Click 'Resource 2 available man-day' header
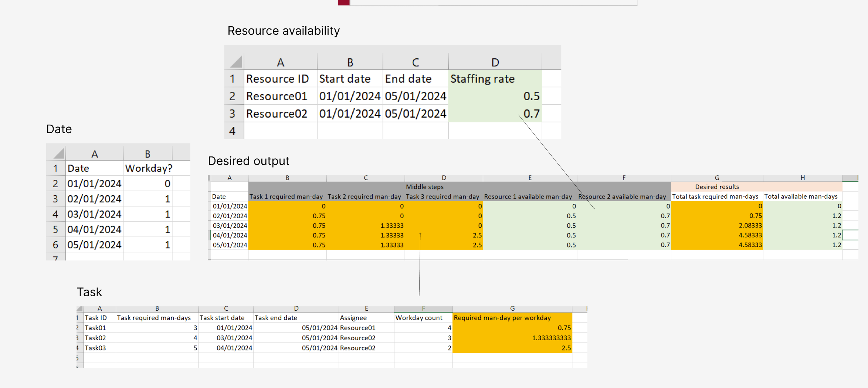 tap(624, 196)
